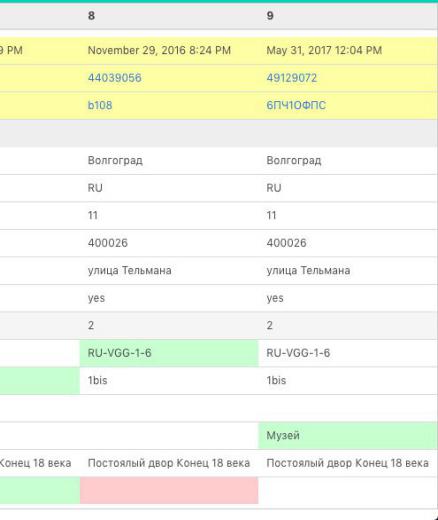
Task: Click the unhighlighted RU-VGG-1-6 in version 9
Action: coord(298,353)
